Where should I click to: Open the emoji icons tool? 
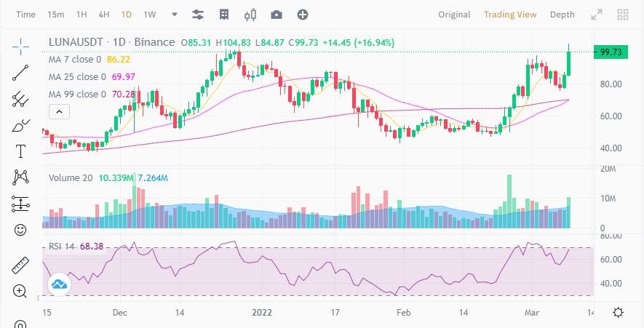pos(20,230)
